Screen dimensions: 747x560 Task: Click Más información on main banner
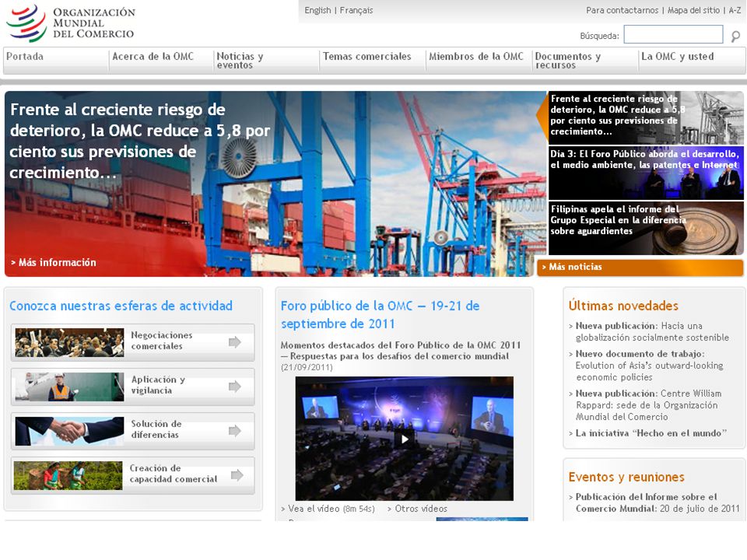point(54,262)
